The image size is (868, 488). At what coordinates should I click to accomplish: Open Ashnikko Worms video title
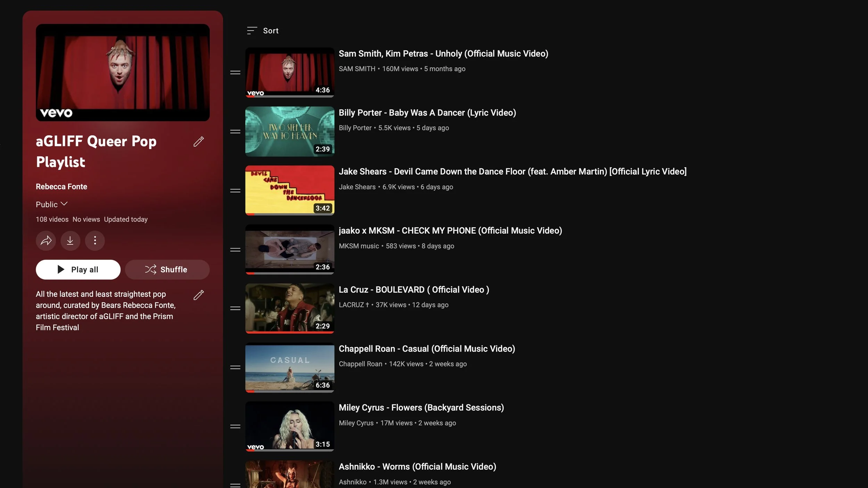[x=417, y=466]
